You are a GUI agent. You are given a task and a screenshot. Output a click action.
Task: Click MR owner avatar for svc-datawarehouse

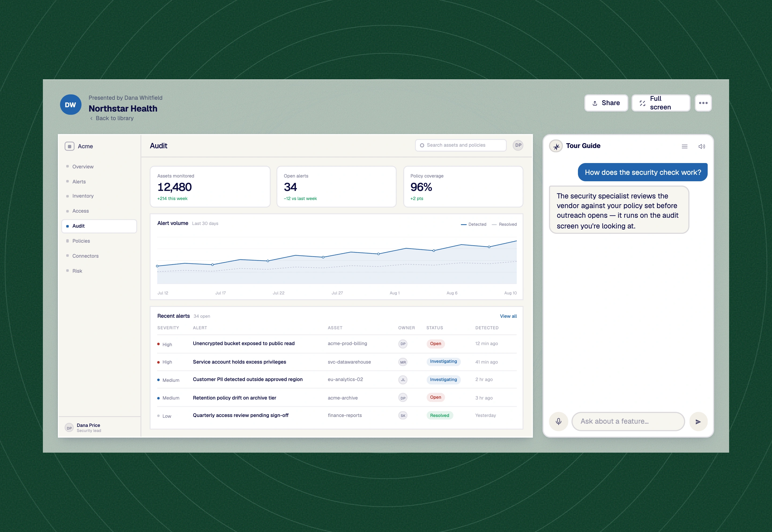[403, 362]
